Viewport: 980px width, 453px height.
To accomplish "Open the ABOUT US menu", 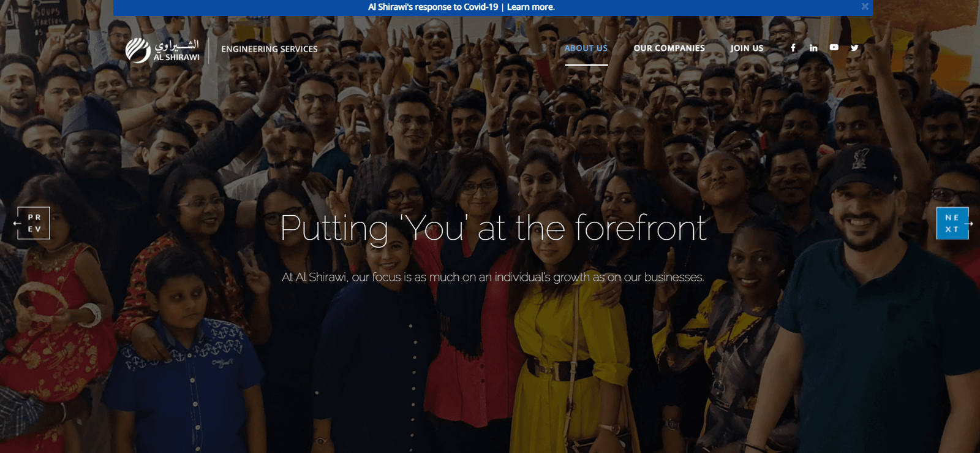I will (586, 48).
